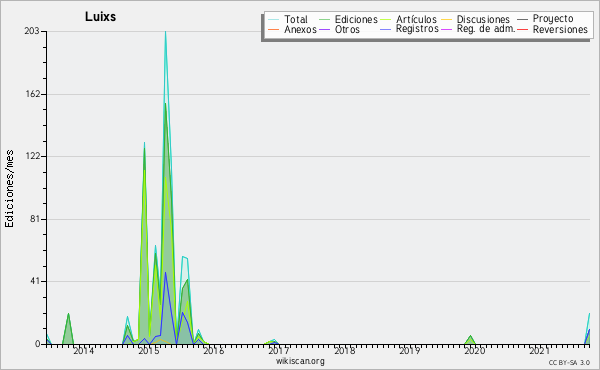Image resolution: width=600 pixels, height=370 pixels.
Task: Click the x-axis year 2017
Action: coord(279,350)
